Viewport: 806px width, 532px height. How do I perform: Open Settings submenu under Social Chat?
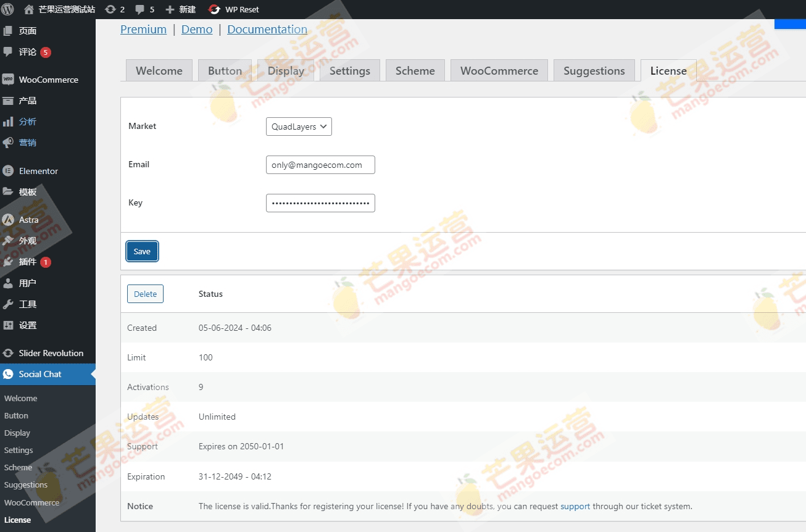pyautogui.click(x=19, y=450)
